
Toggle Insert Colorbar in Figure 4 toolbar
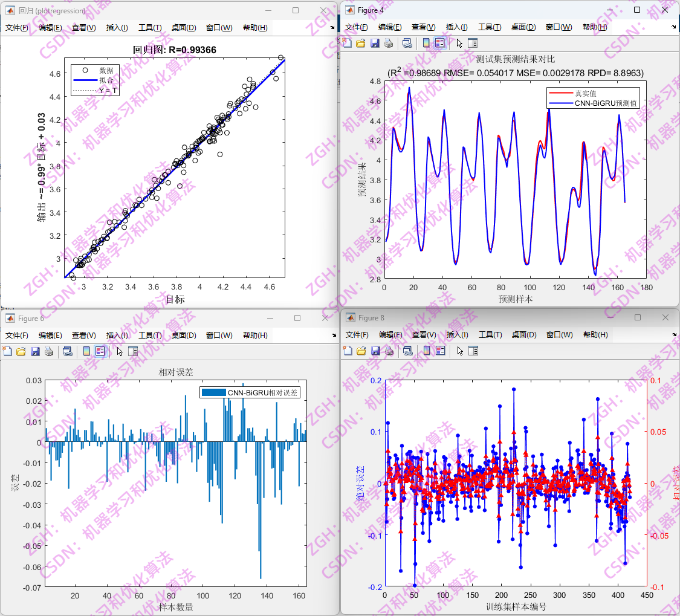click(426, 43)
